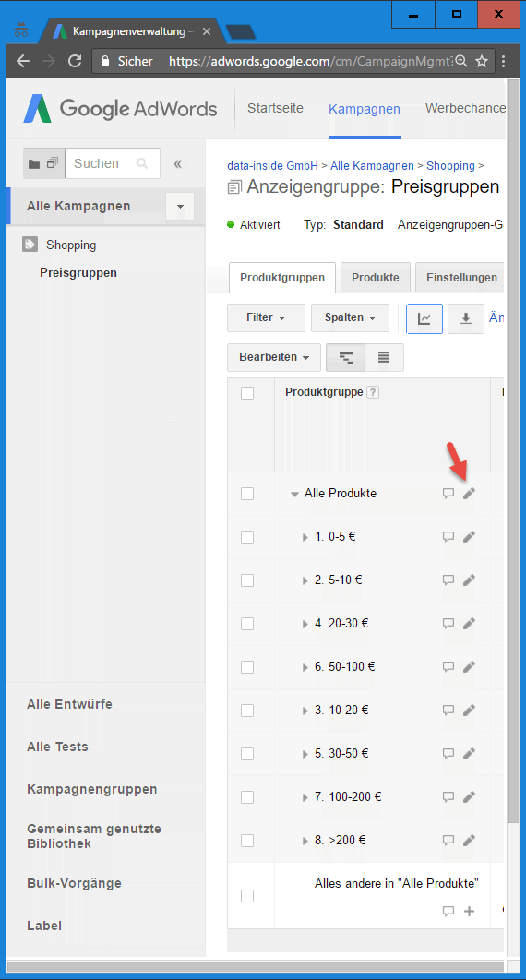Open Bulk-Vorgänge in the sidebar

74,884
